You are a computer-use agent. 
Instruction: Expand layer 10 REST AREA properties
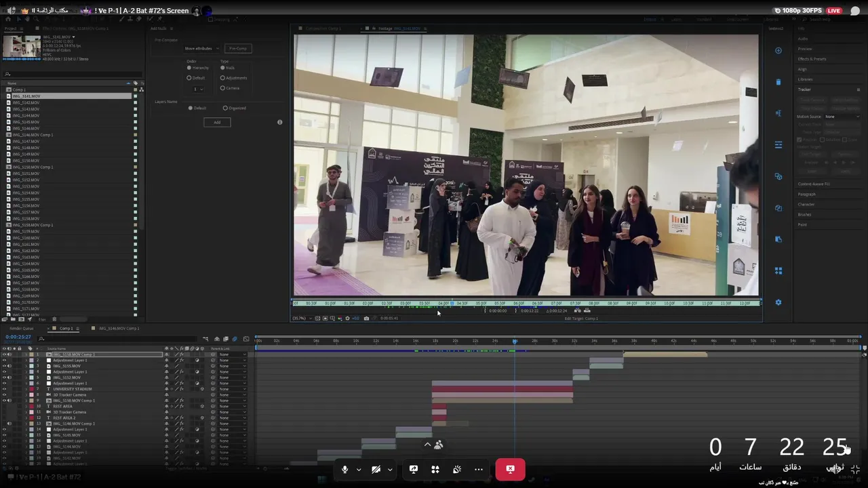point(26,406)
